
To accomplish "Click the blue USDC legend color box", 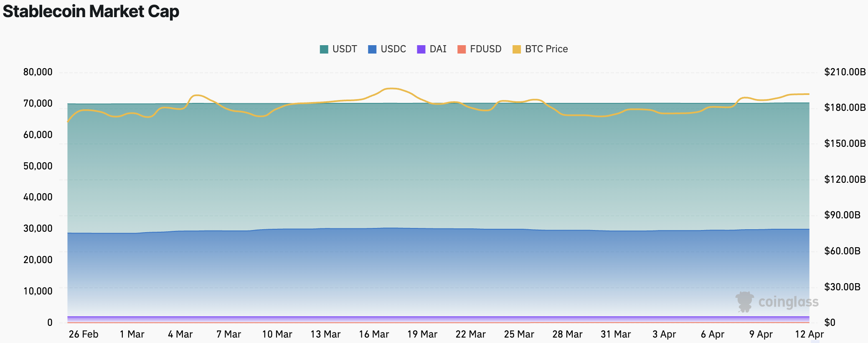I will click(x=372, y=49).
